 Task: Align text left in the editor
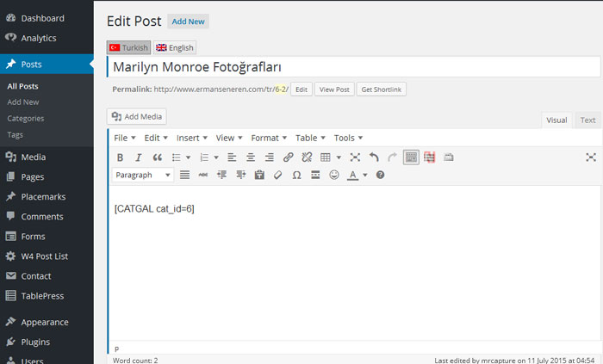click(232, 157)
